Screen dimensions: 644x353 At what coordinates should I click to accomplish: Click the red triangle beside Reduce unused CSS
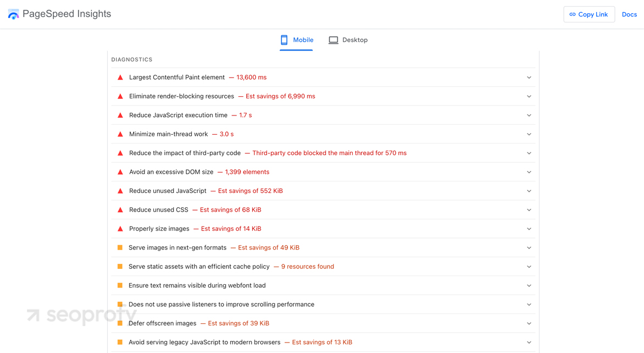[x=120, y=209]
